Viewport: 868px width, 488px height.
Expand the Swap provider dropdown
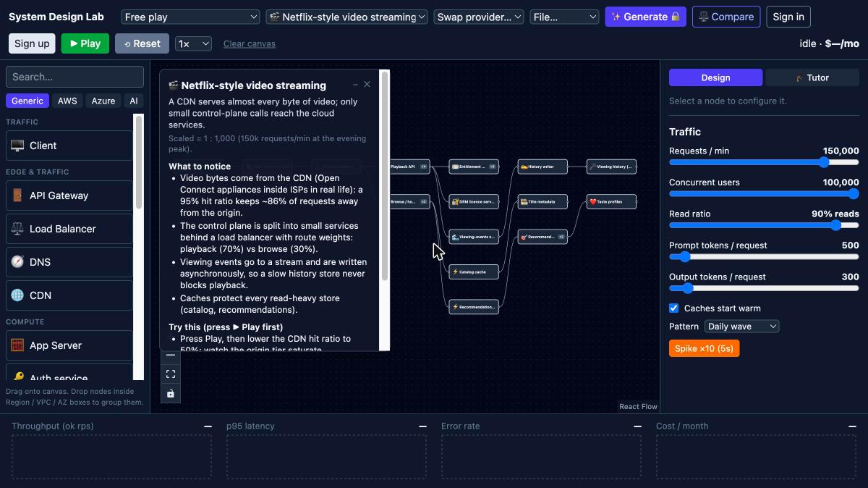[479, 17]
